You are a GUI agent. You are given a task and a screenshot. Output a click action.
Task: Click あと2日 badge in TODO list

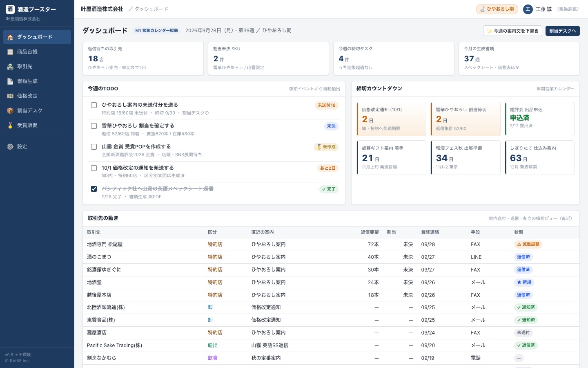327,168
